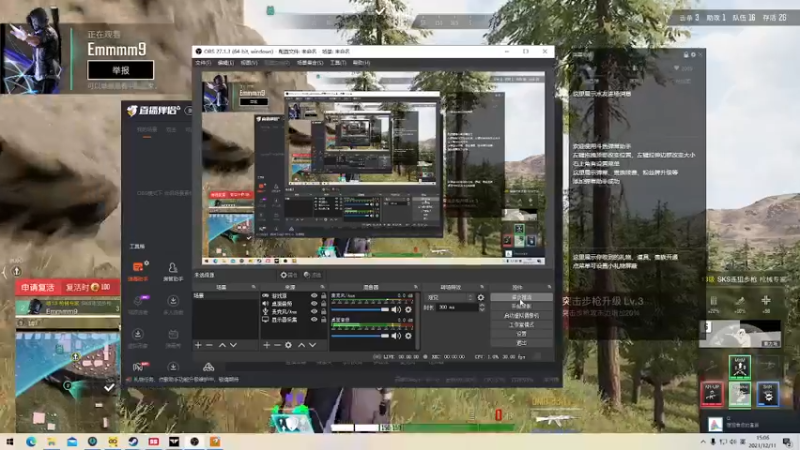Open the 房管助手 person icon in the 直播伴侣 toolbox
The width and height of the screenshot is (800, 450).
[x=173, y=271]
